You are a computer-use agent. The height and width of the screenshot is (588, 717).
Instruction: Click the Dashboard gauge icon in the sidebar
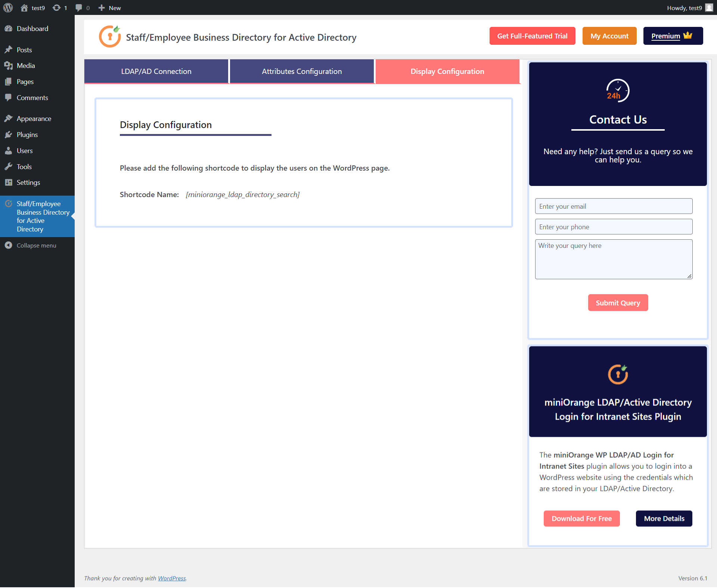9,29
